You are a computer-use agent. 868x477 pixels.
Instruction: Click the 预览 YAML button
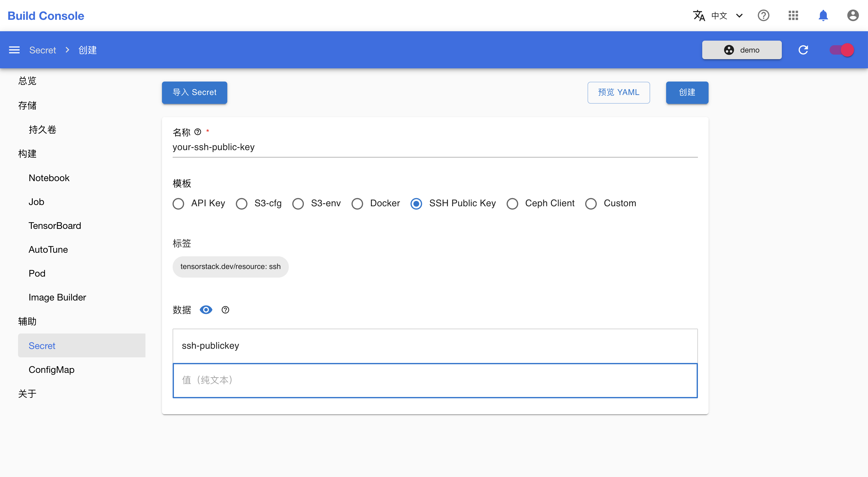tap(619, 92)
